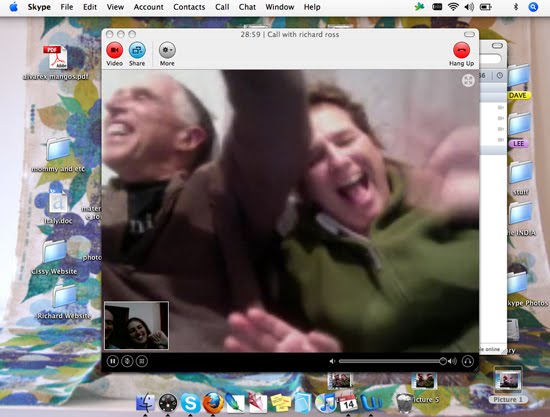The image size is (550, 417).
Task: Open the Help menu
Action: pos(312,7)
